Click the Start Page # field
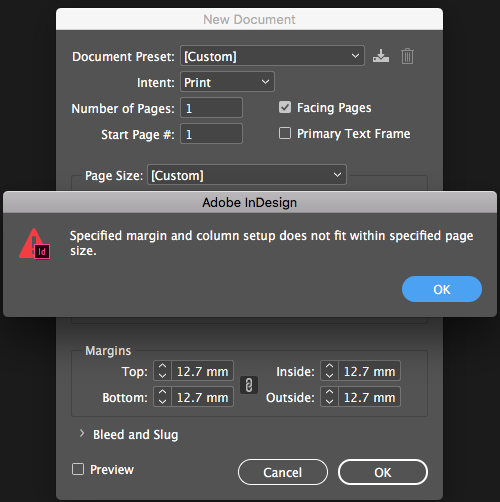This screenshot has width=500, height=502. (x=211, y=134)
